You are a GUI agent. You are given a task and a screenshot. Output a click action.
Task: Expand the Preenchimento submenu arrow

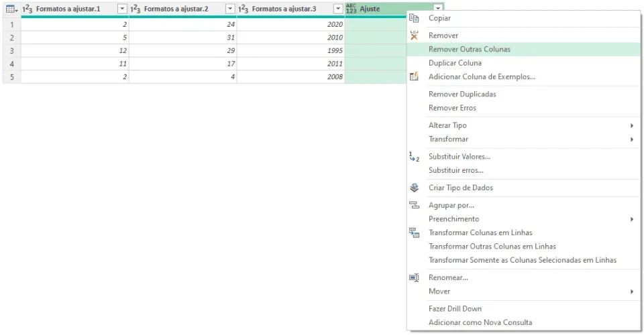(x=632, y=219)
